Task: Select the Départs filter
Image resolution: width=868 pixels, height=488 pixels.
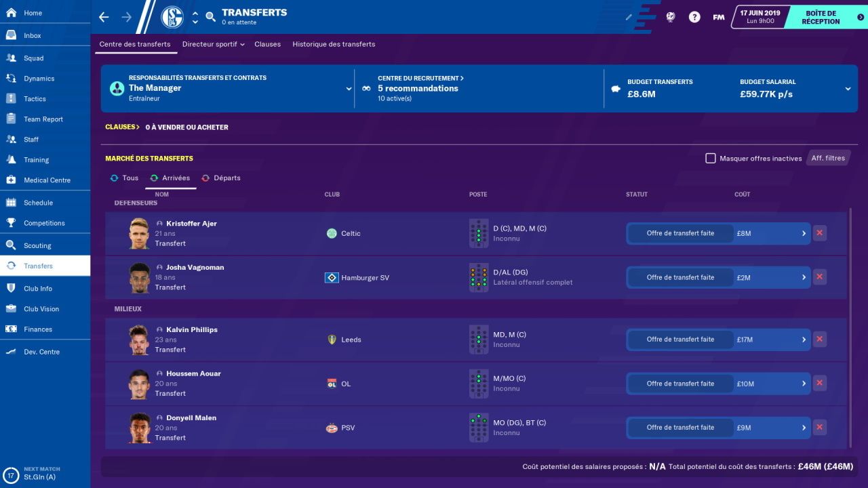Action: tap(220, 178)
